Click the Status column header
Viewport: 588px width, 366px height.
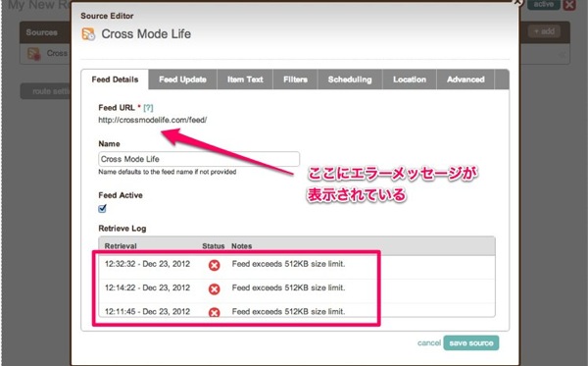pyautogui.click(x=213, y=246)
